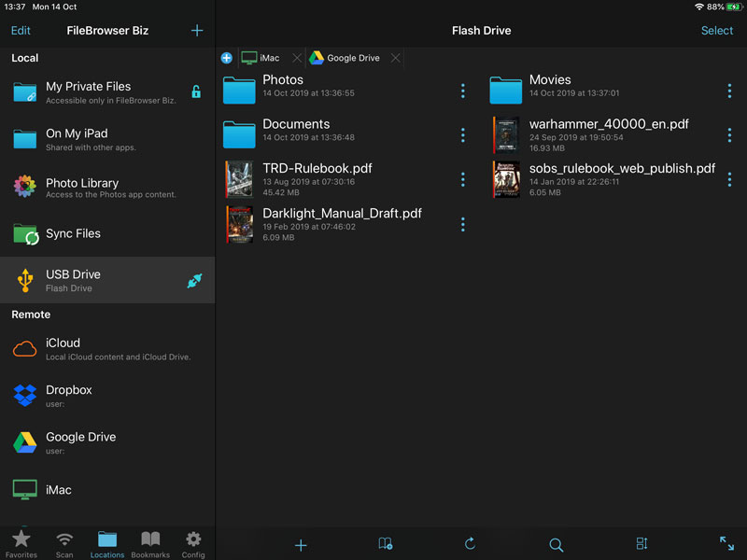Tap the Wi-Fi status icon
The width and height of the screenshot is (747, 560).
(x=698, y=7)
